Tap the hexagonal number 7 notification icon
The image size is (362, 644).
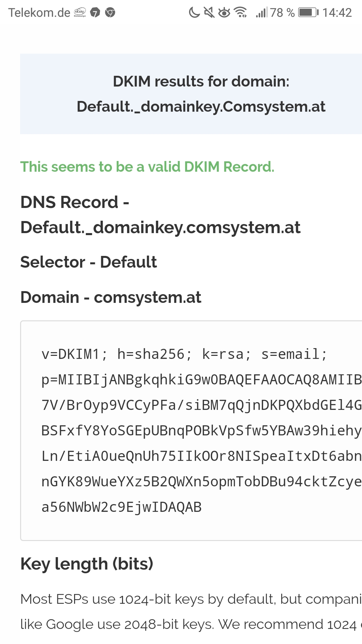[x=95, y=13]
